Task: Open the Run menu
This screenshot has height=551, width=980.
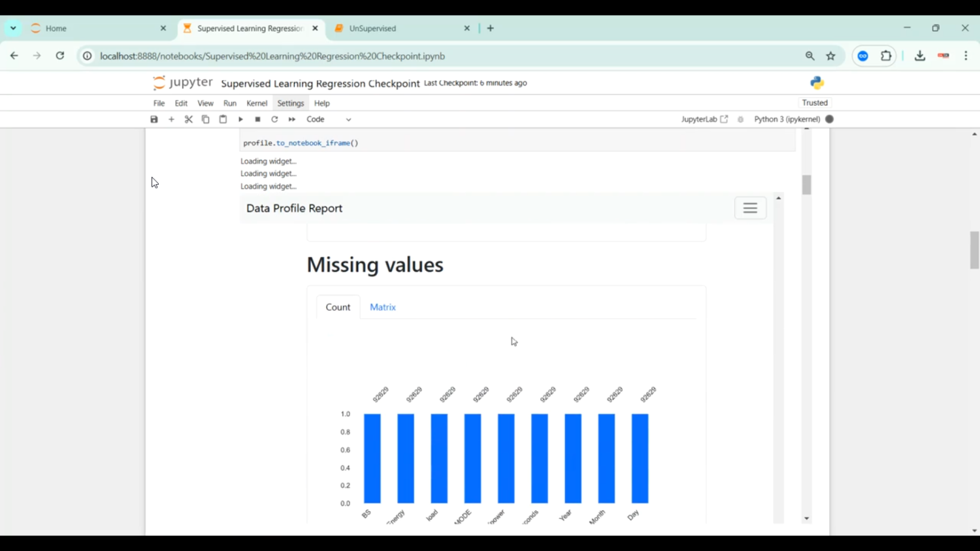Action: (x=230, y=103)
